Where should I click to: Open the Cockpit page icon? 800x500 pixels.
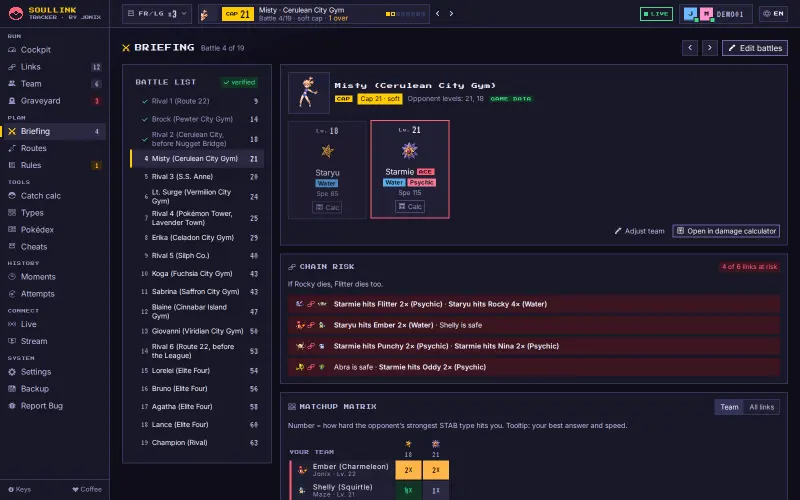pyautogui.click(x=12, y=50)
